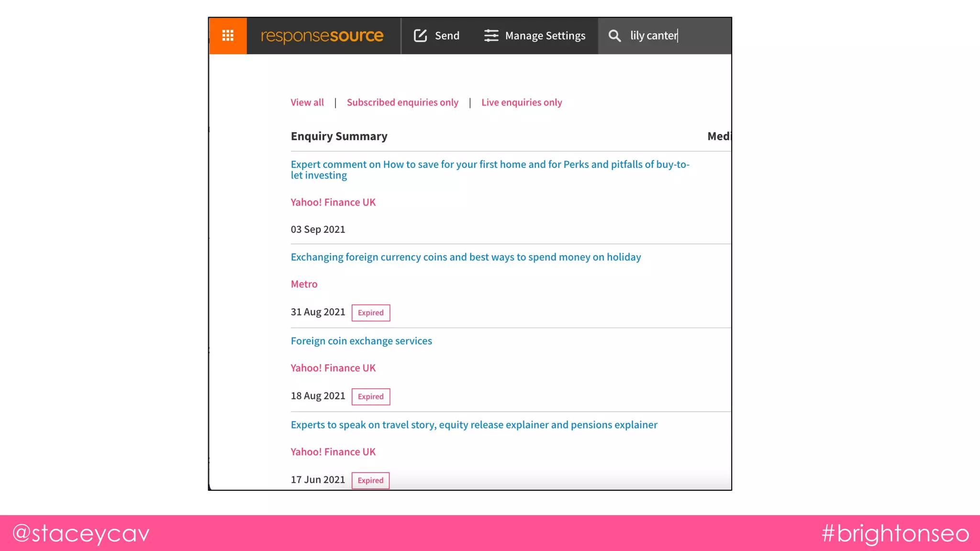Select the View all filter
Viewport: 980px width, 551px height.
pyautogui.click(x=307, y=102)
